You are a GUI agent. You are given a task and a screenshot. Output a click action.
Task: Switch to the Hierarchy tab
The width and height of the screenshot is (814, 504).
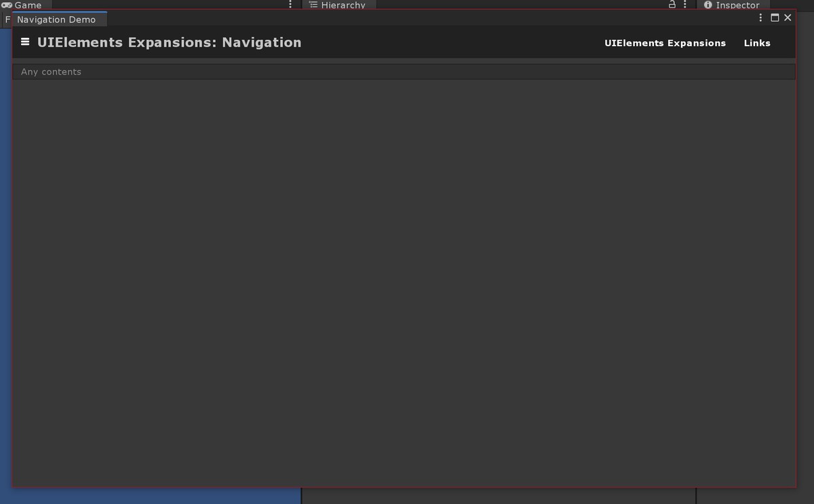coord(338,5)
